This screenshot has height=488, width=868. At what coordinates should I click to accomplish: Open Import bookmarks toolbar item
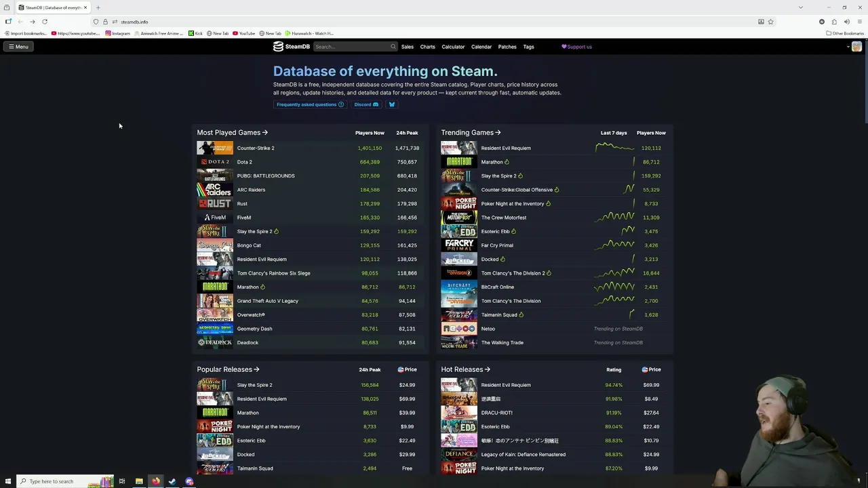coord(26,33)
